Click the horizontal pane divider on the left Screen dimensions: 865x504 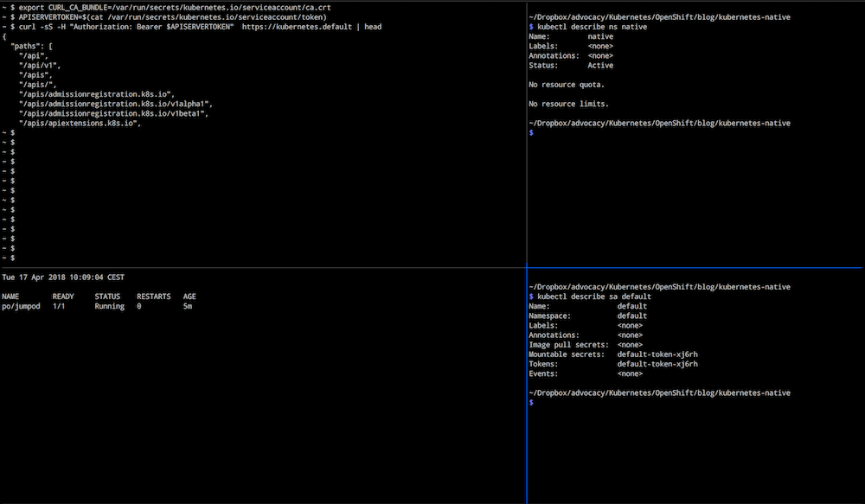point(259,268)
